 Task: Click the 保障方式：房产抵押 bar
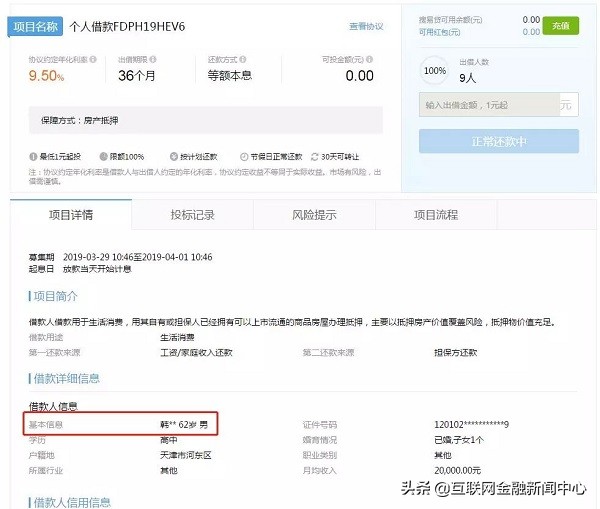pos(205,120)
